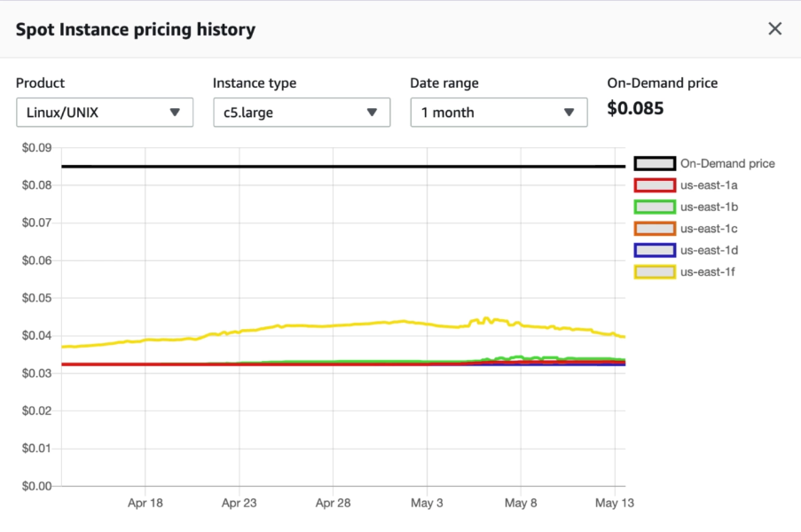Toggle the green us-east-1b legend swatch

coord(655,207)
